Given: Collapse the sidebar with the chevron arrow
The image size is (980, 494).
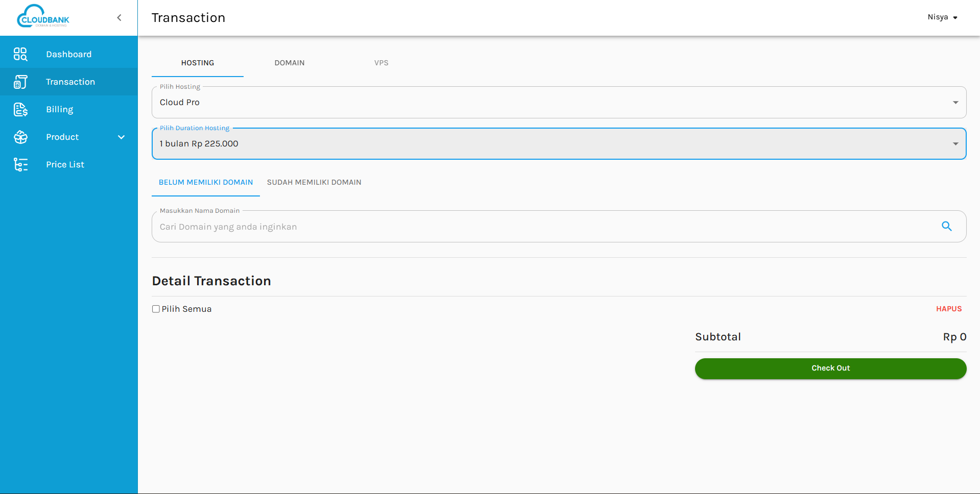Looking at the screenshot, I should click(119, 18).
